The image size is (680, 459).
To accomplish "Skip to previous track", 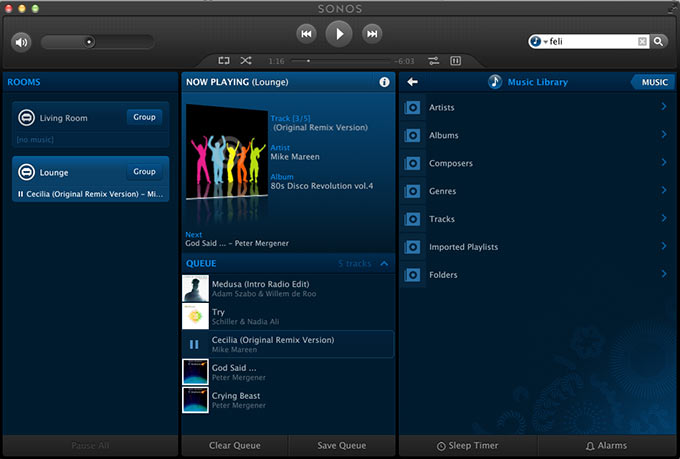I will (306, 34).
